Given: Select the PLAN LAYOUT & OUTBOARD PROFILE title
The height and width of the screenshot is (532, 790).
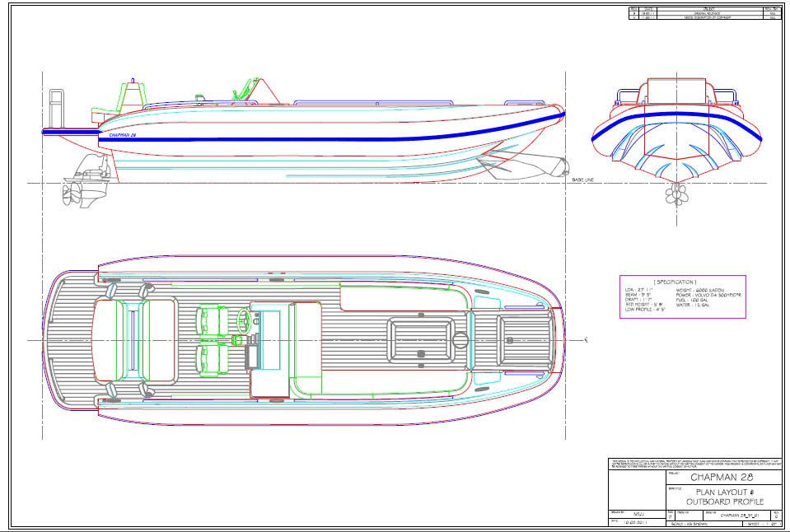Looking at the screenshot, I should pyautogui.click(x=715, y=497).
